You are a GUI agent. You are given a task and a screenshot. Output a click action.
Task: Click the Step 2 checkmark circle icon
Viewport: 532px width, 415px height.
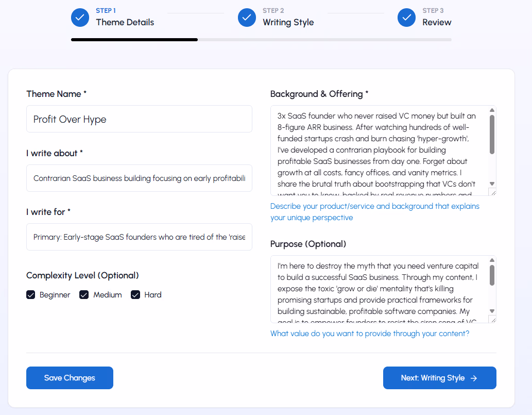247,17
